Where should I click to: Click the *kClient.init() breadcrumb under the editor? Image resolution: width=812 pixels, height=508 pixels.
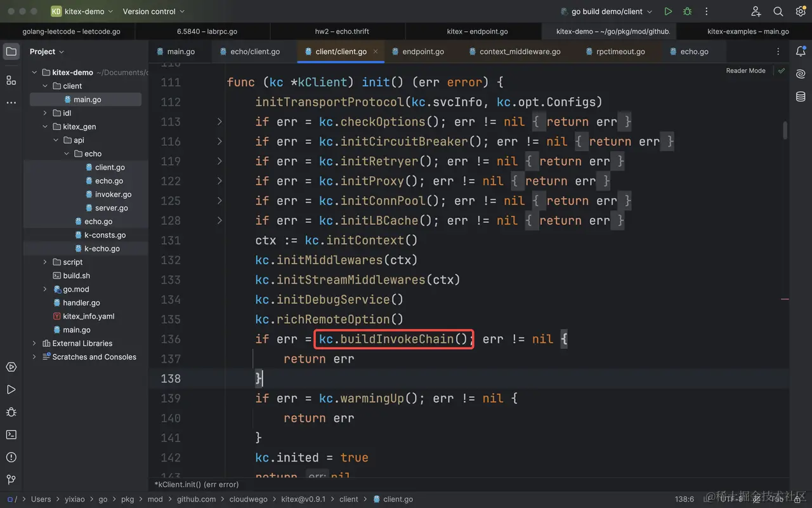[196, 485]
